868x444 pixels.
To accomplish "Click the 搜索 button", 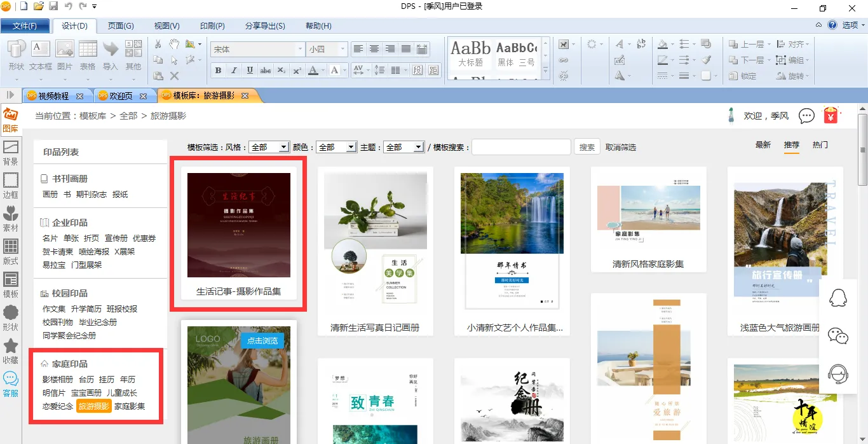I will click(x=587, y=147).
